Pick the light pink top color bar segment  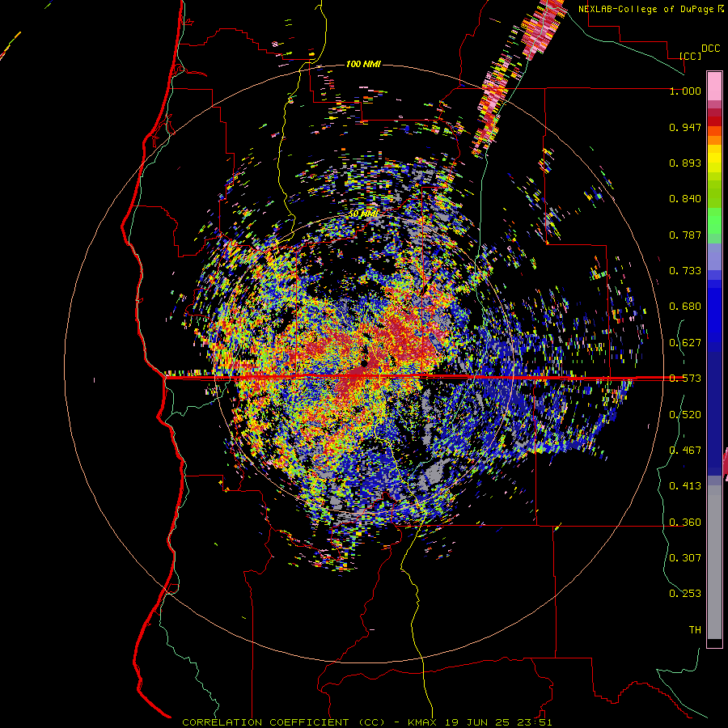(x=714, y=86)
